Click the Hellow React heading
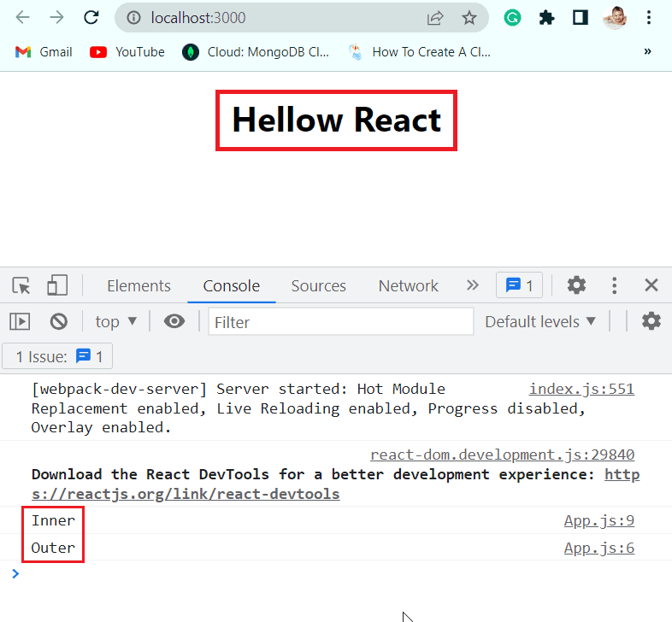672x622 pixels. 337,120
